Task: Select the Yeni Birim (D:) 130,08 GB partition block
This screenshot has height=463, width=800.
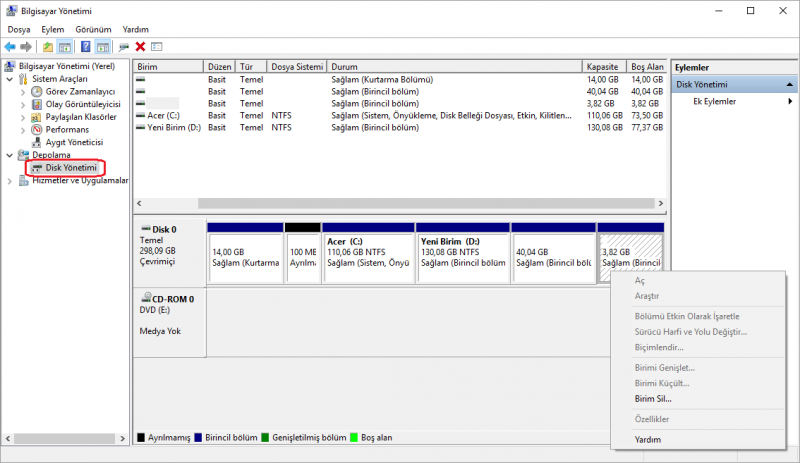Action: pyautogui.click(x=462, y=253)
